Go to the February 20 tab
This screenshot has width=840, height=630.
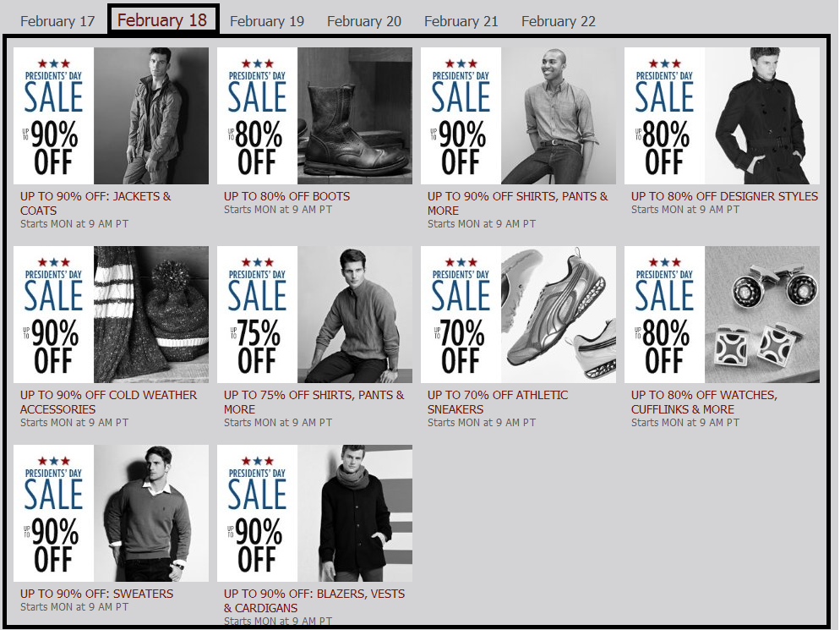[x=363, y=21]
